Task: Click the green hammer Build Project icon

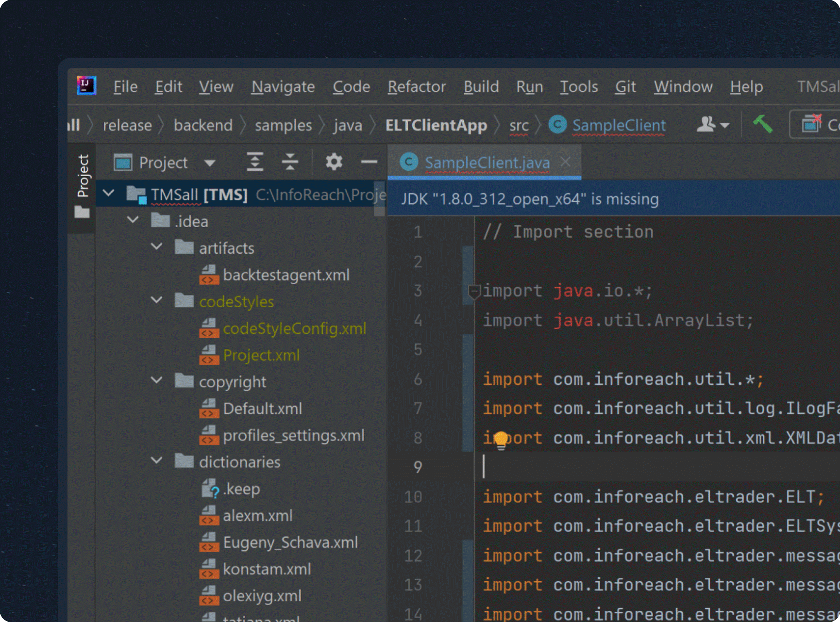Action: 762,125
